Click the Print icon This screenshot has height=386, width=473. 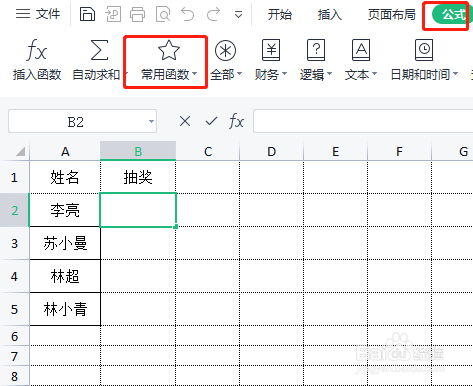pyautogui.click(x=137, y=14)
